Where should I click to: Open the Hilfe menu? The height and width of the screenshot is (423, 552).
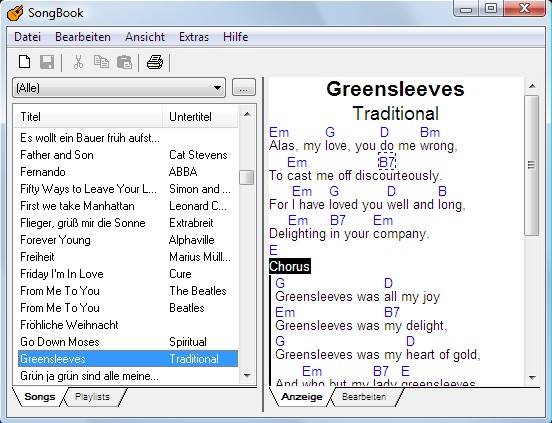coord(236,37)
